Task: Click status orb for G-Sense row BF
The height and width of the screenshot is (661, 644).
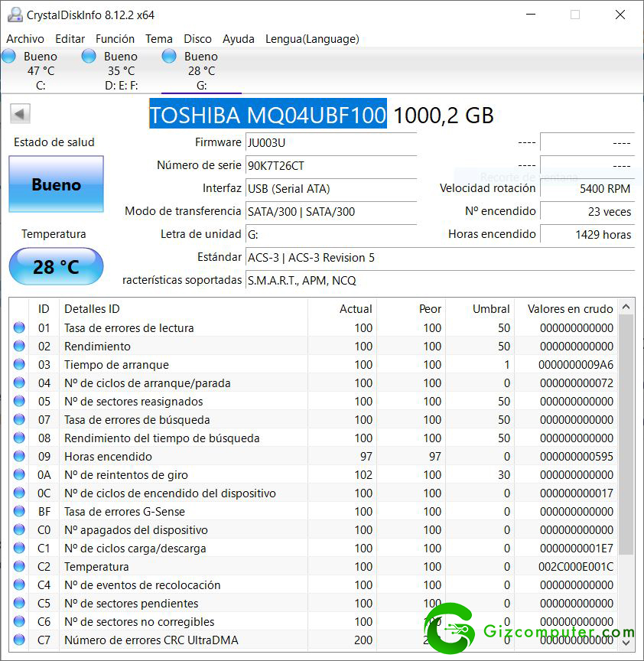Action: (19, 511)
